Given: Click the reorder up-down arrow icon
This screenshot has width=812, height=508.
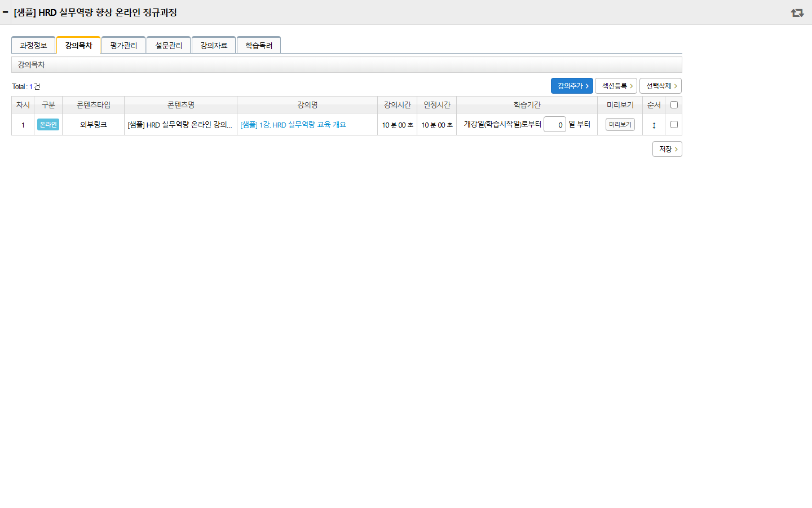Looking at the screenshot, I should [654, 125].
